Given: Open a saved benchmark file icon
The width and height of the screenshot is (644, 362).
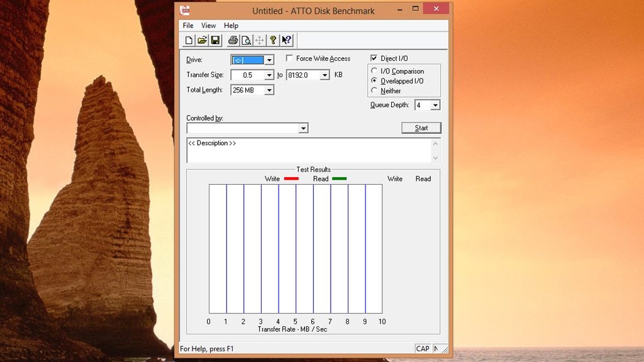Looking at the screenshot, I should (202, 40).
